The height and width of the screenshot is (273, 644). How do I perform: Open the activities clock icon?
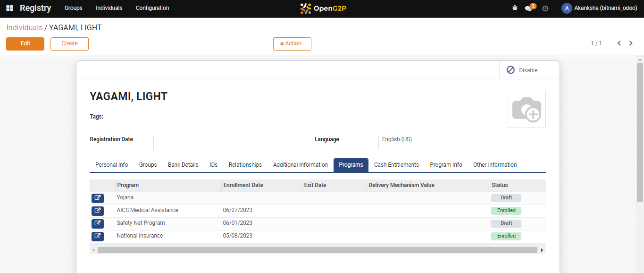pos(545,9)
